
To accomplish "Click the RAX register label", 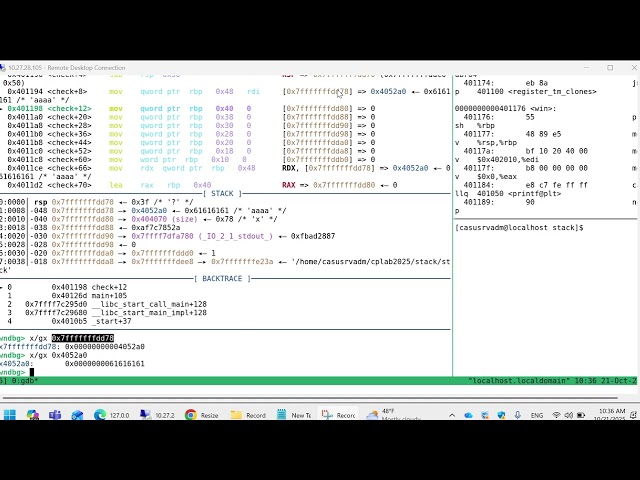I will tap(289, 185).
